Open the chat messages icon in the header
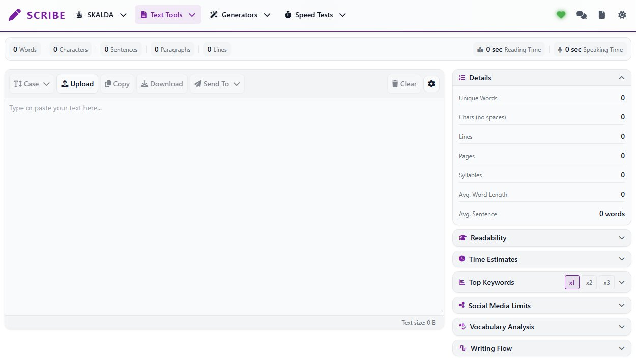636x364 pixels. [x=582, y=15]
